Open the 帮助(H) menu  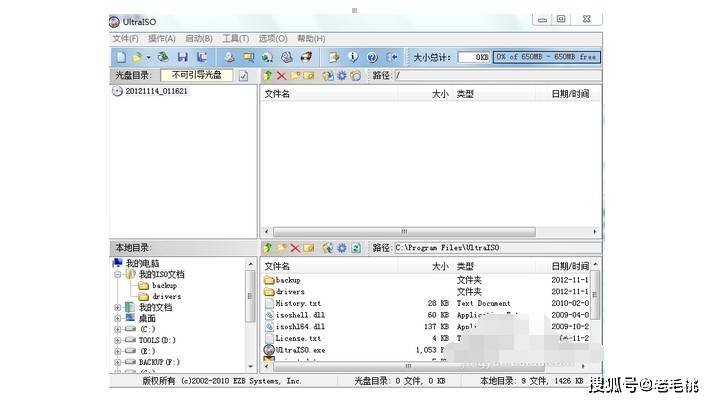[x=311, y=39]
